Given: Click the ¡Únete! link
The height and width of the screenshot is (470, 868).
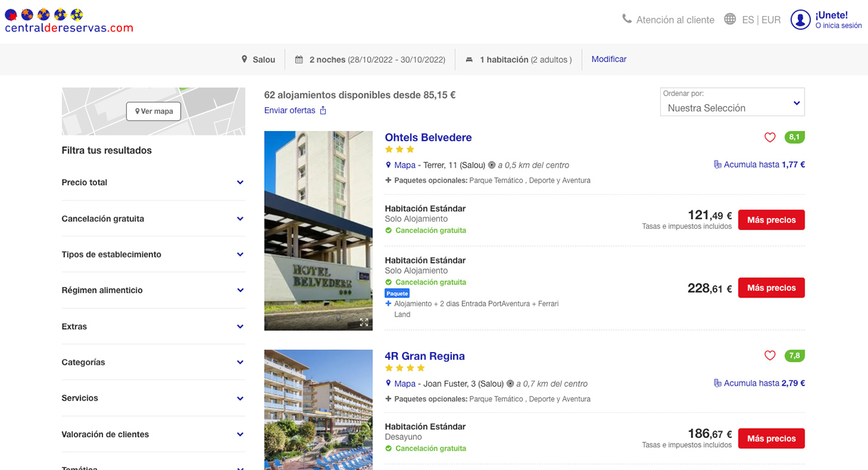Looking at the screenshot, I should coord(831,15).
